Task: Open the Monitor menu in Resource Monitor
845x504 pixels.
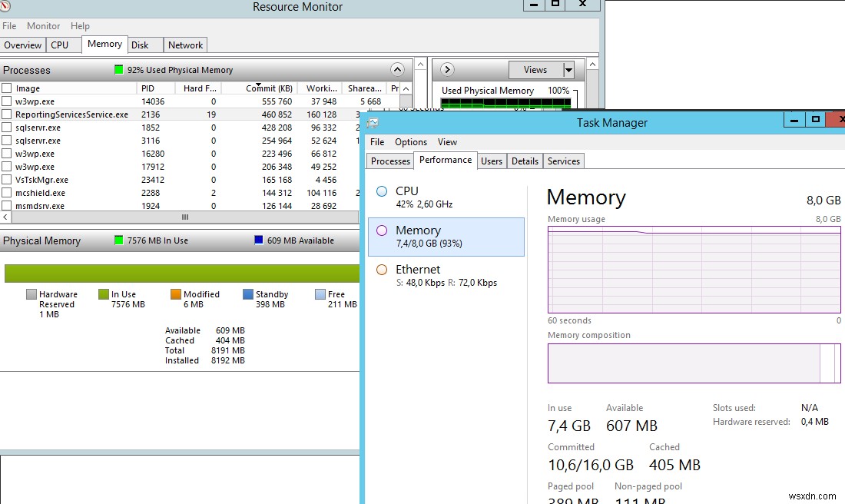Action: (x=43, y=25)
